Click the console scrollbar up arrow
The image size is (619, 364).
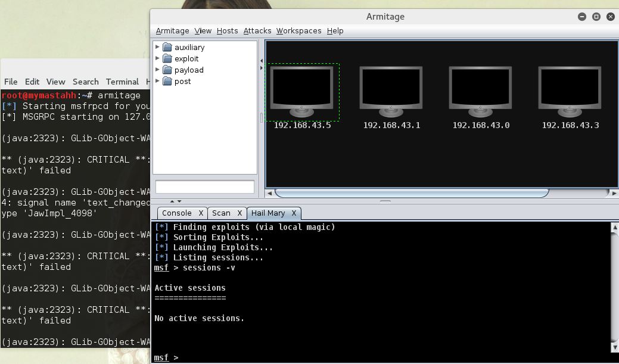coord(615,228)
